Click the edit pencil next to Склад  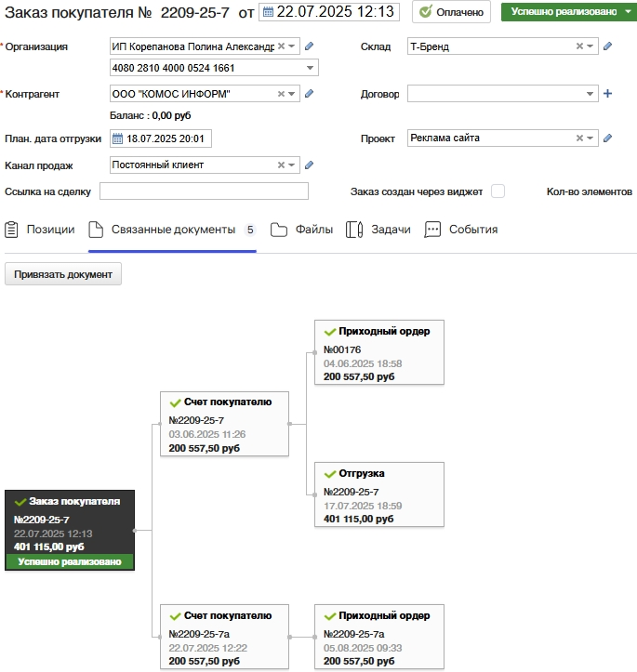coord(607,46)
